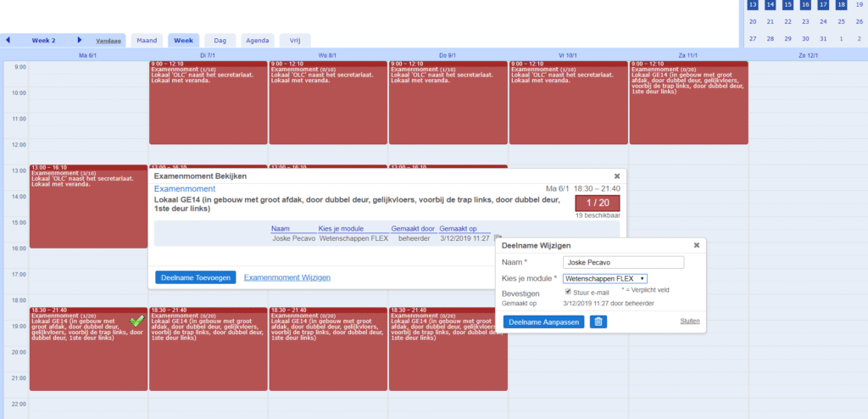Open Examenmoment Wijzigen link
The image size is (868, 419).
click(x=287, y=277)
